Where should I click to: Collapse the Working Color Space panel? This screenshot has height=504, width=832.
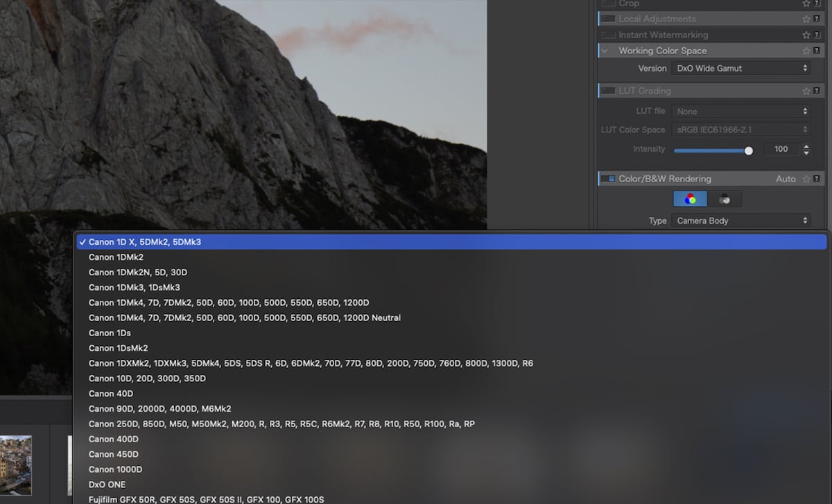603,51
